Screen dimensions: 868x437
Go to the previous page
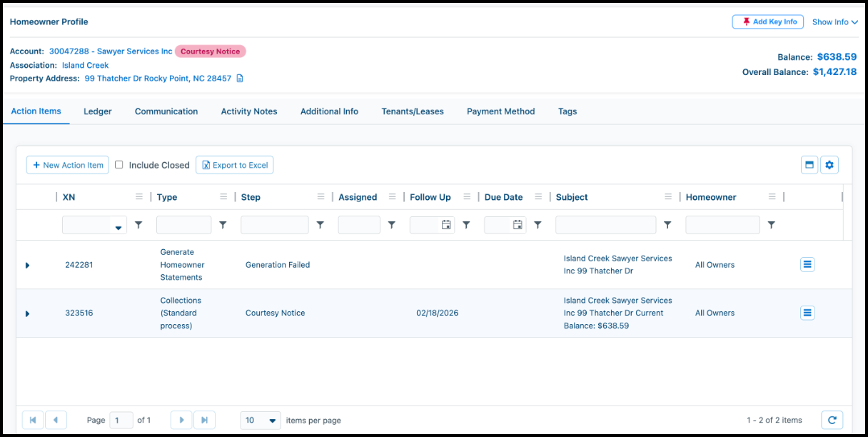56,420
